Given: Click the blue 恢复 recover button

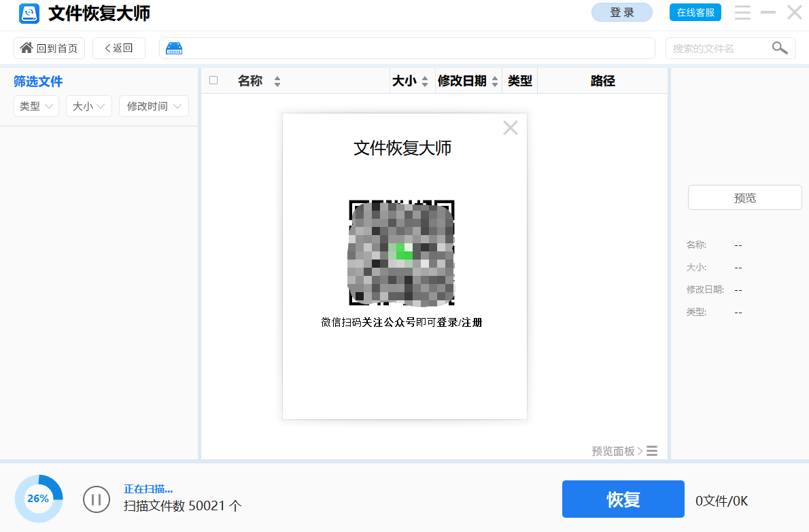Looking at the screenshot, I should click(623, 499).
